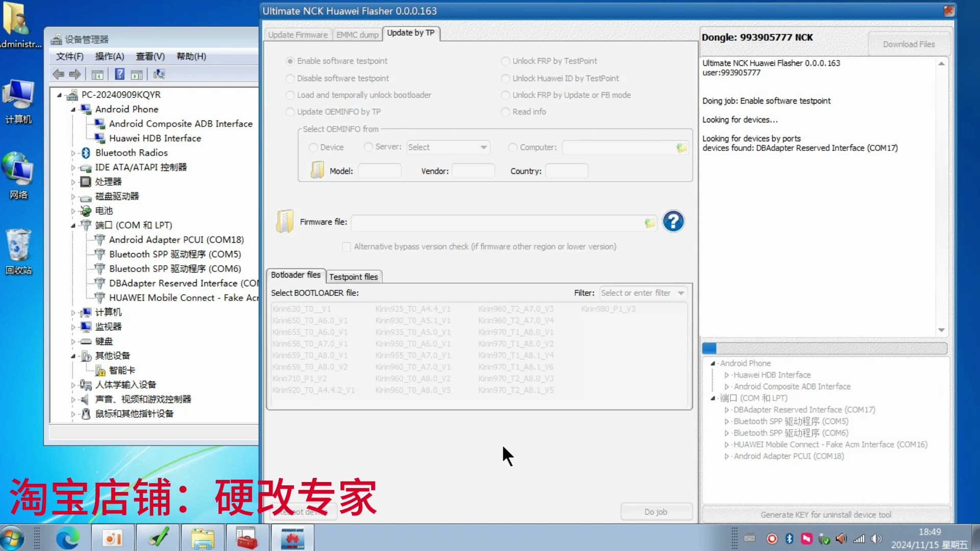
Task: Click log panel scroll up arrow
Action: [x=942, y=63]
